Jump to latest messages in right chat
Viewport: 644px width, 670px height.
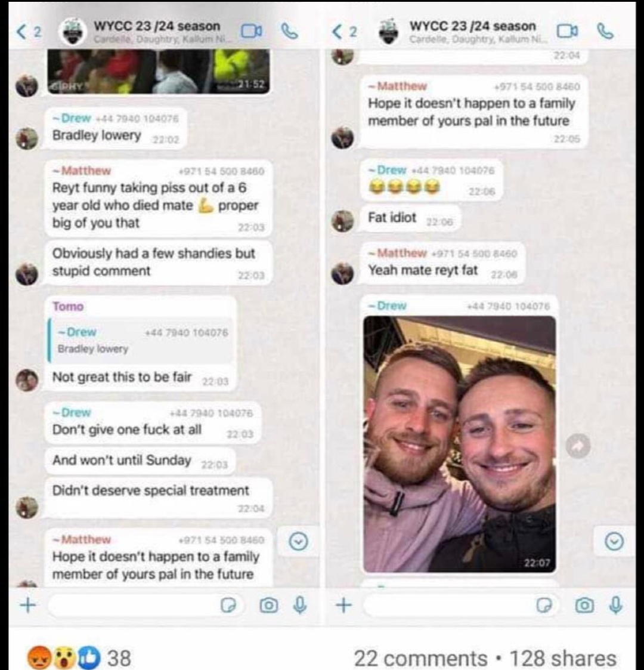[614, 541]
